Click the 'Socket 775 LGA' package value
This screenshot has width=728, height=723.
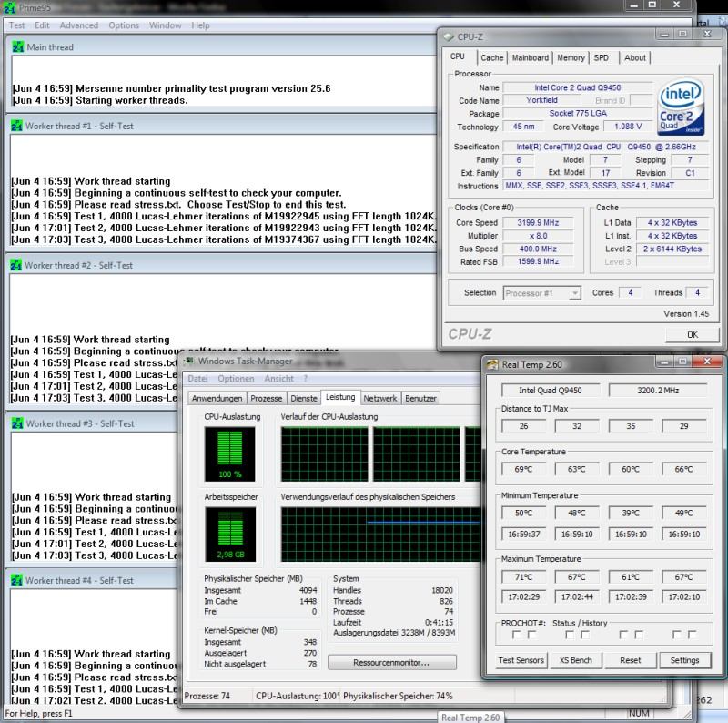point(578,114)
